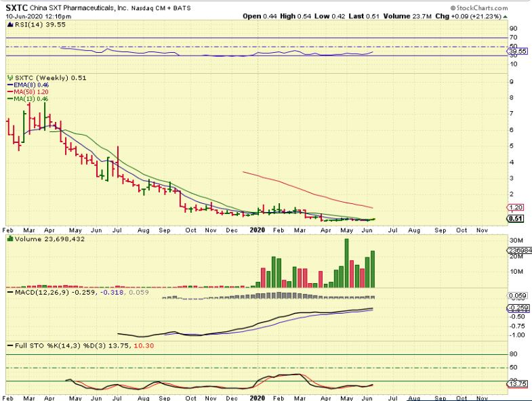Viewport: 532px width, 401px height.
Task: Click the candlestick icon beside SXTC (Weekly)
Action: click(10, 78)
